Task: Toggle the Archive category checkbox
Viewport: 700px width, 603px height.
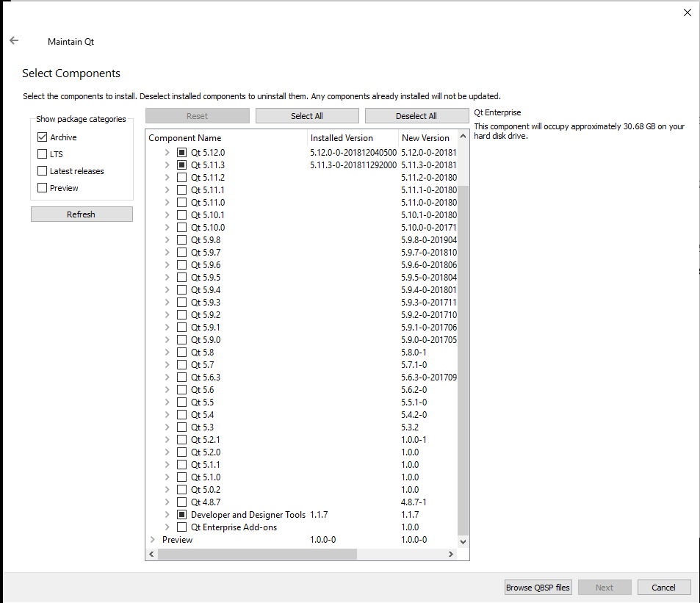Action: pos(43,137)
